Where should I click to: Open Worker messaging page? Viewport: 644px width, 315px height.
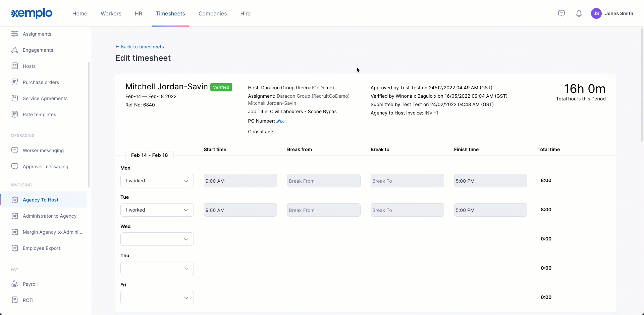click(43, 150)
